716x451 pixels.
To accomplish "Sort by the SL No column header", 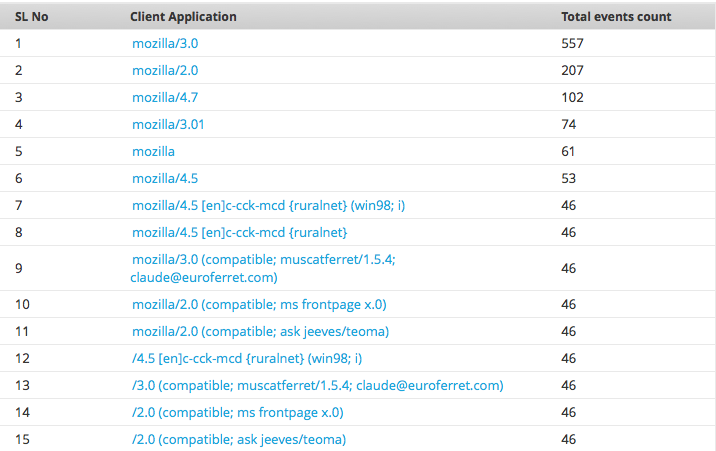I will point(34,17).
